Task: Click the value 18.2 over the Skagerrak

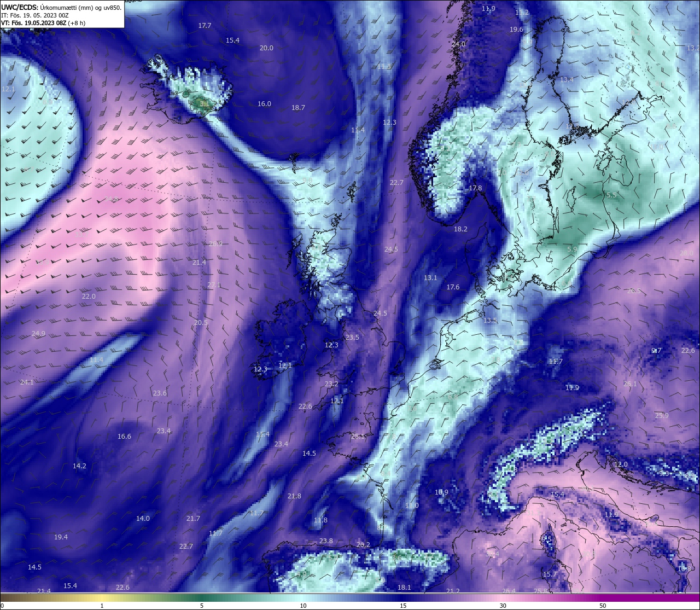Action: pos(460,229)
